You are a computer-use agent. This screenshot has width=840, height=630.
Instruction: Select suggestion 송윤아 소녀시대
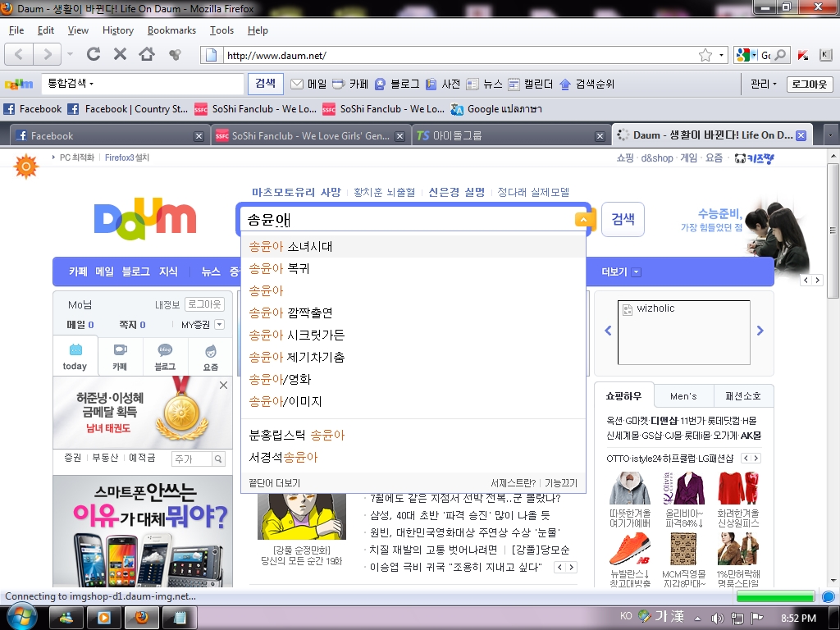[413, 246]
